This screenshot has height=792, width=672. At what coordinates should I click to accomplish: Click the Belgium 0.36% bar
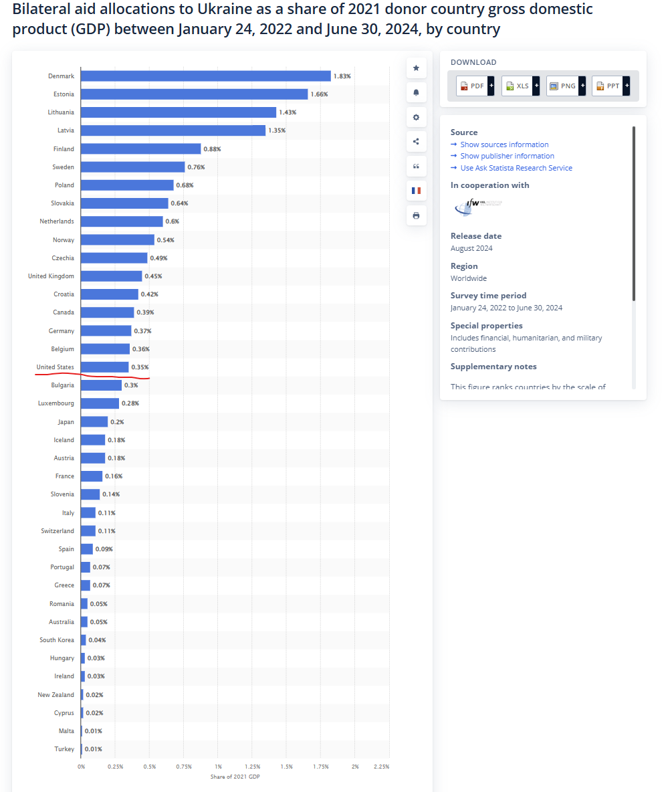pyautogui.click(x=105, y=349)
